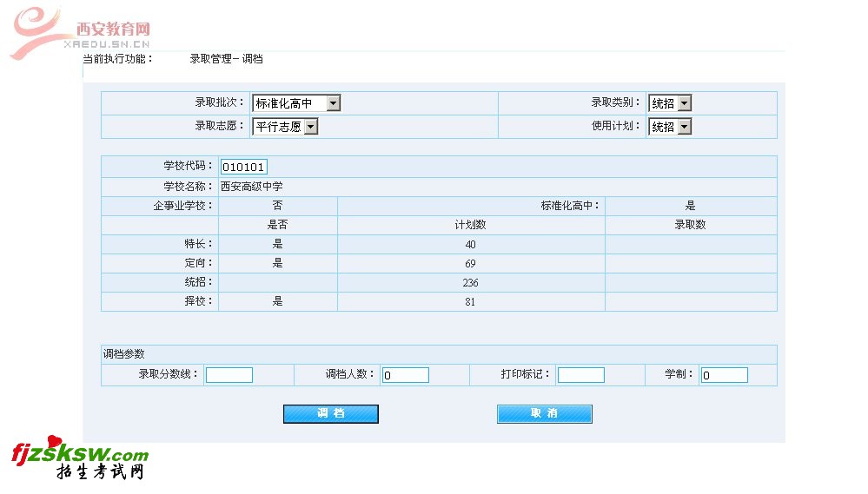Expand the 录取类别 dropdown
The image size is (868, 494).
[670, 103]
